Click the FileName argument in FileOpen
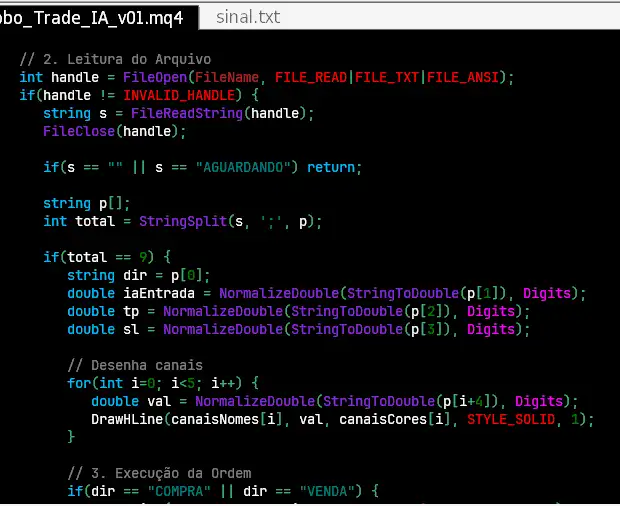The width and height of the screenshot is (620, 506). (227, 77)
